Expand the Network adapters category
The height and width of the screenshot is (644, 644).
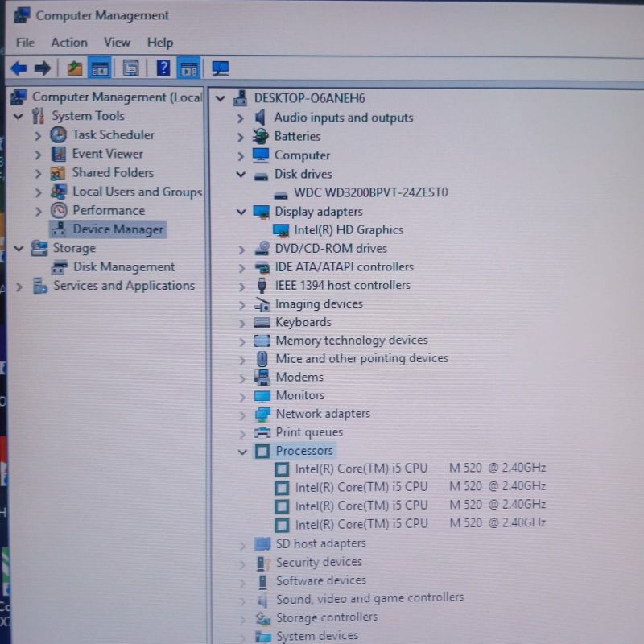[243, 413]
